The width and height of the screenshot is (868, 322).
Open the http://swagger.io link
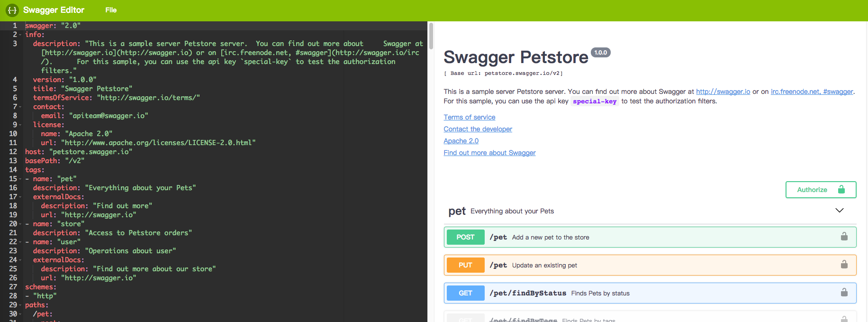[x=723, y=92]
